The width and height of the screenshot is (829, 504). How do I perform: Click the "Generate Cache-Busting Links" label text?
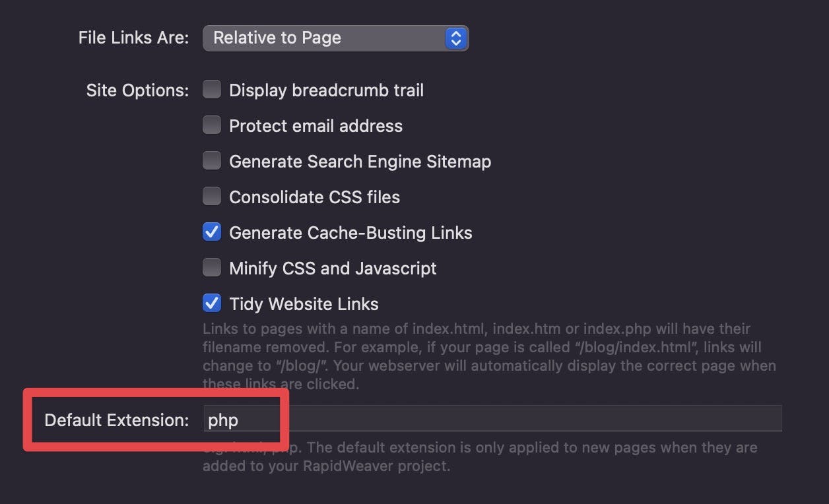[x=350, y=233]
